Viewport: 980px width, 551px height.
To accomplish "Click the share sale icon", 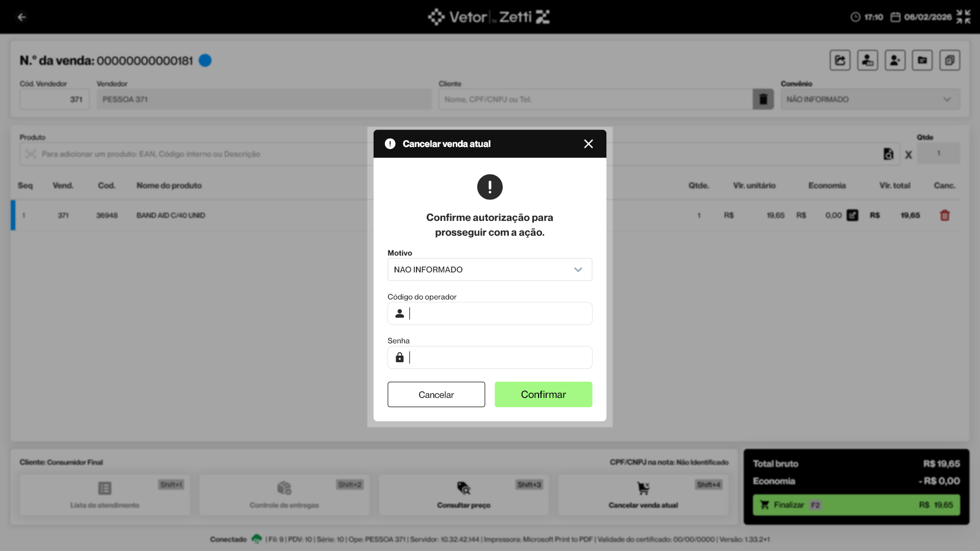I will [x=840, y=60].
